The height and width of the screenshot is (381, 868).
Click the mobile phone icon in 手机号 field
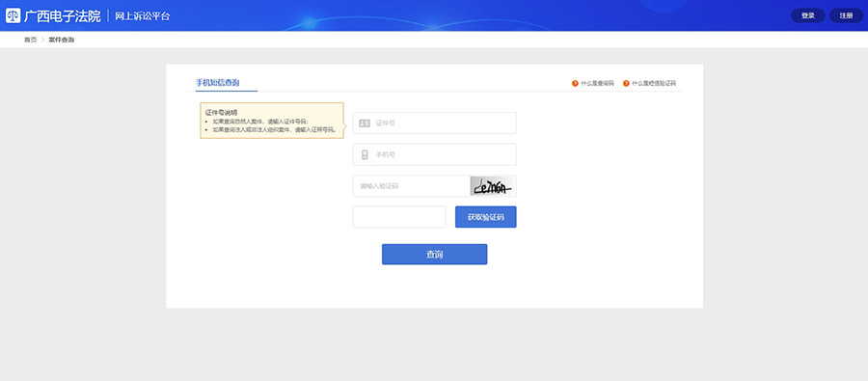(x=365, y=154)
